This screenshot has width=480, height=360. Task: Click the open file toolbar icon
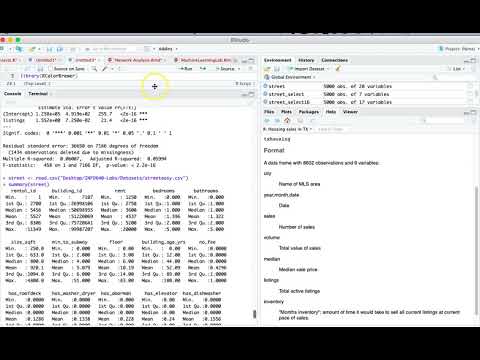tap(33, 49)
